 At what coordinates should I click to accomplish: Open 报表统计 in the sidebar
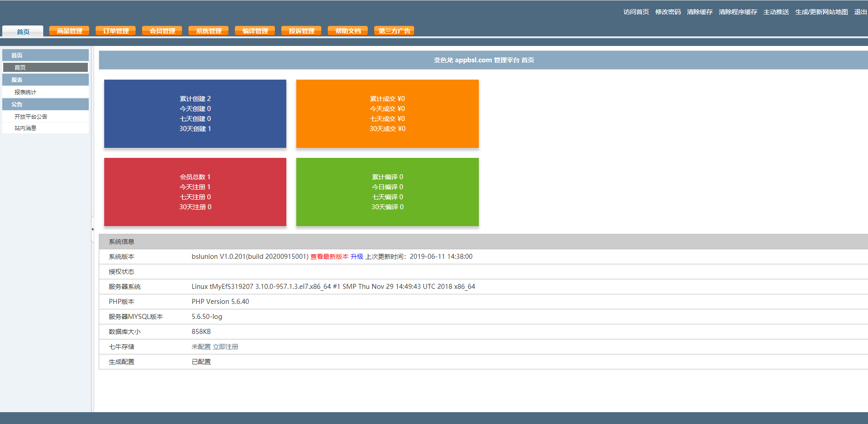pyautogui.click(x=25, y=92)
